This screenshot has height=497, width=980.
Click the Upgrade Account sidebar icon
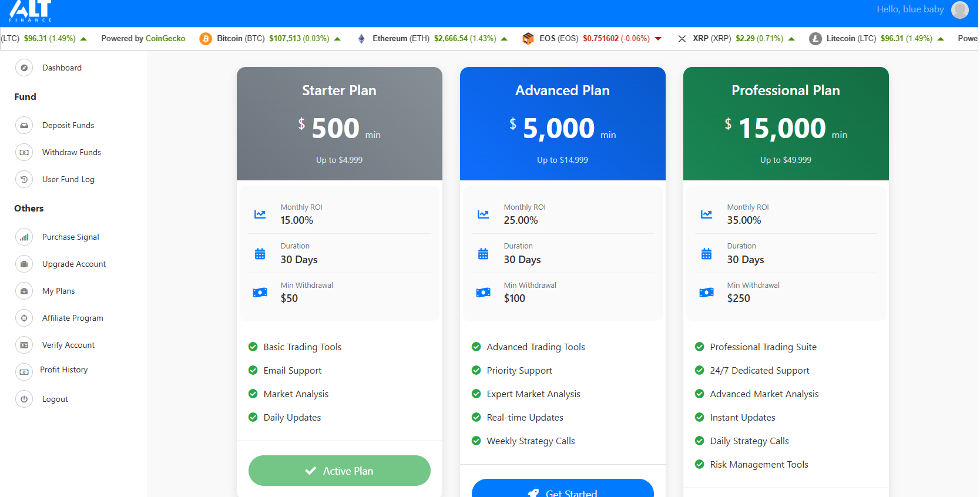(x=24, y=264)
